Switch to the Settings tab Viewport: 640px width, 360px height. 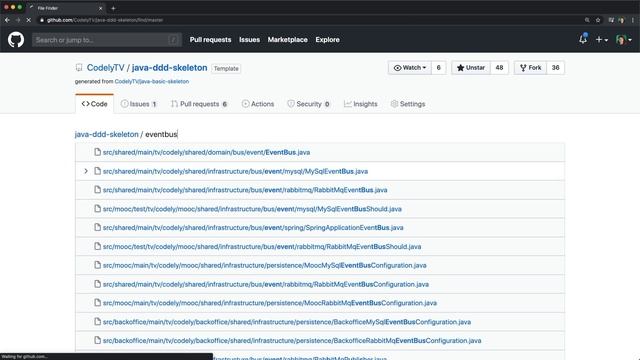pos(408,104)
